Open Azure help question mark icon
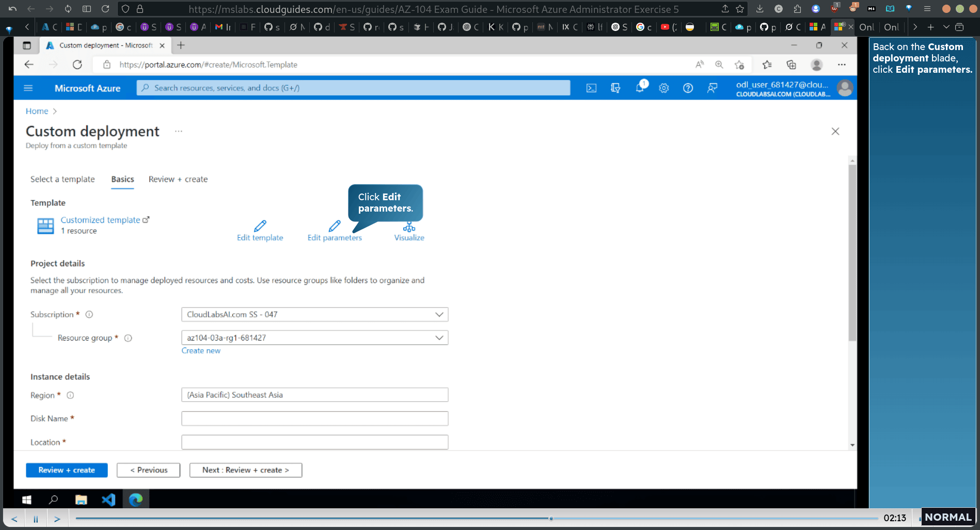This screenshot has width=980, height=530. click(688, 88)
